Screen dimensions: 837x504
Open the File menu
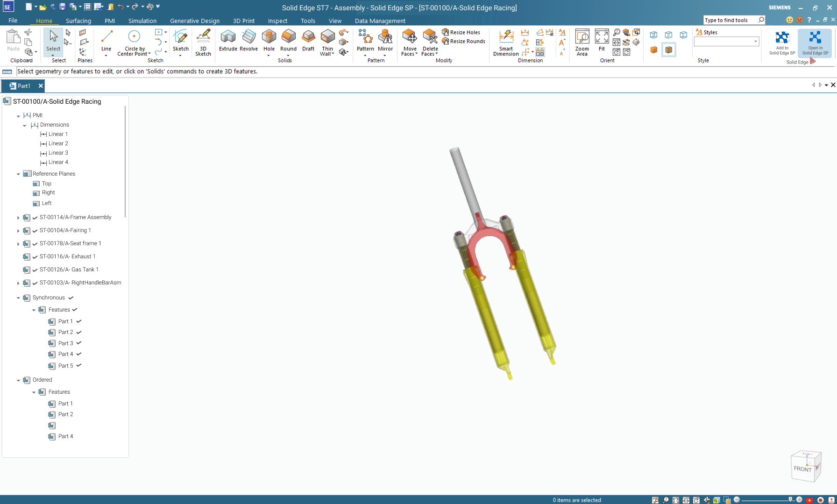(13, 21)
